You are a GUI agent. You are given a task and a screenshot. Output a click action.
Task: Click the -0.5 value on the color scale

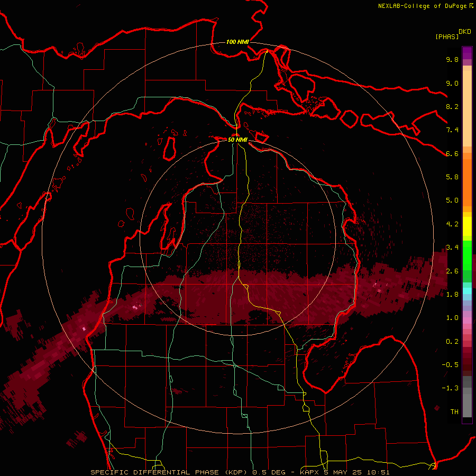click(450, 364)
